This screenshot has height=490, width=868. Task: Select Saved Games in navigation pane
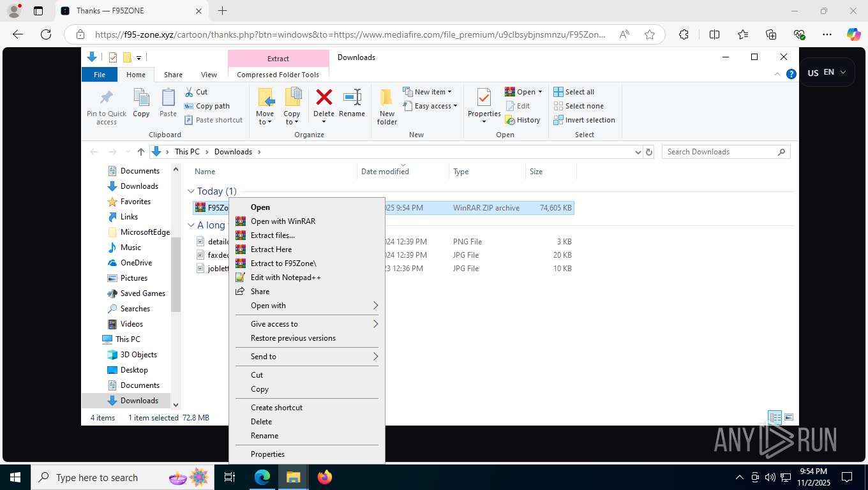(136, 293)
